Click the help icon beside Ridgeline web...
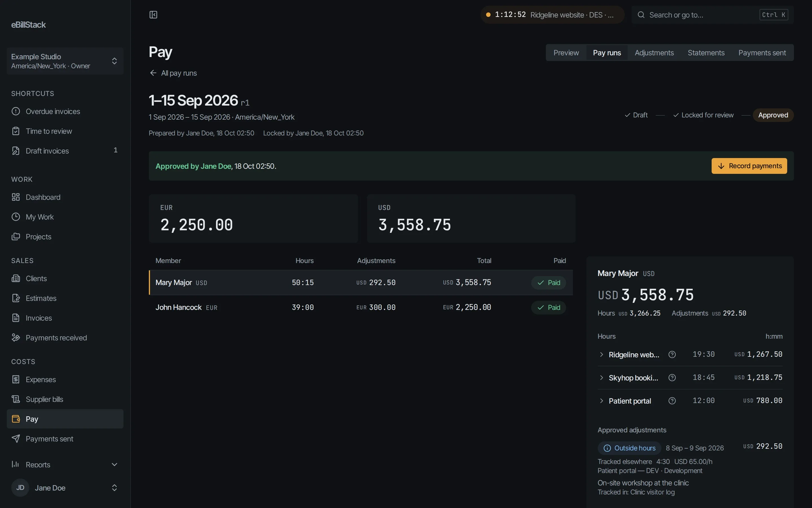The image size is (812, 508). pyautogui.click(x=672, y=354)
